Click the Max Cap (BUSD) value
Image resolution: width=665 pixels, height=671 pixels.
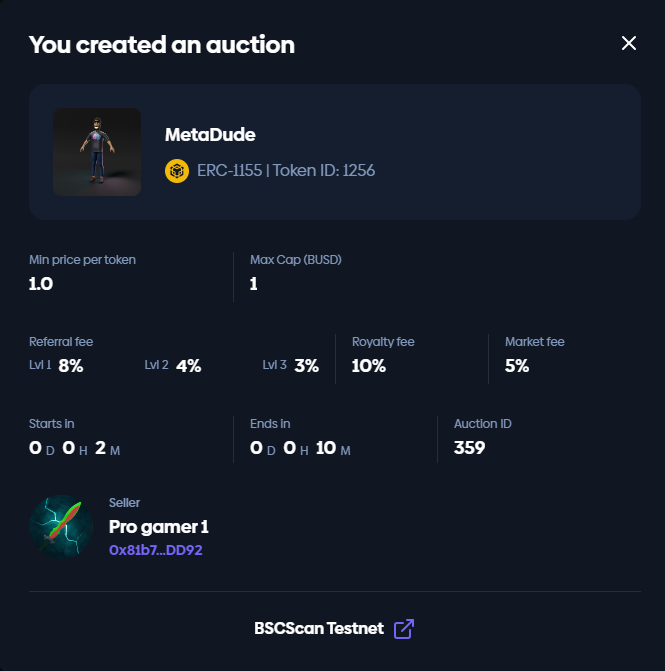(254, 284)
